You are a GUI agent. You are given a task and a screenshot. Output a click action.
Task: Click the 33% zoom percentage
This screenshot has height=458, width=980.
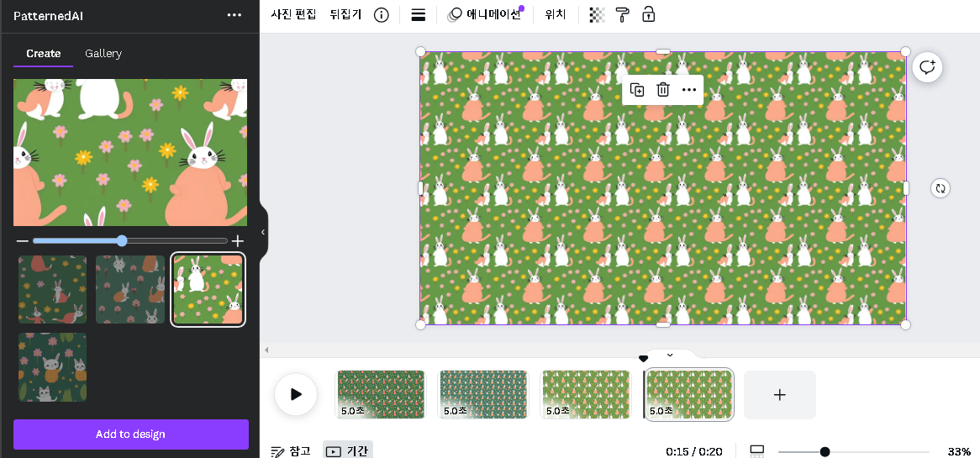[x=959, y=452]
